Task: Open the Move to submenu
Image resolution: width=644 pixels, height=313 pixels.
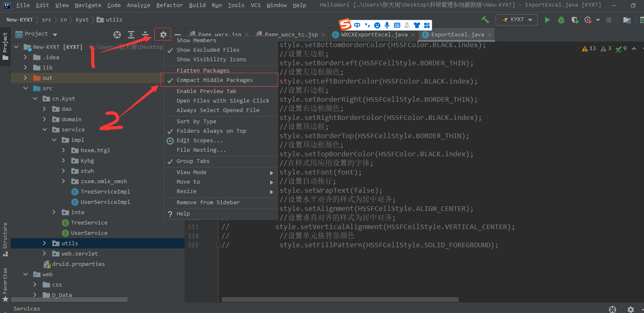Action: (x=221, y=182)
